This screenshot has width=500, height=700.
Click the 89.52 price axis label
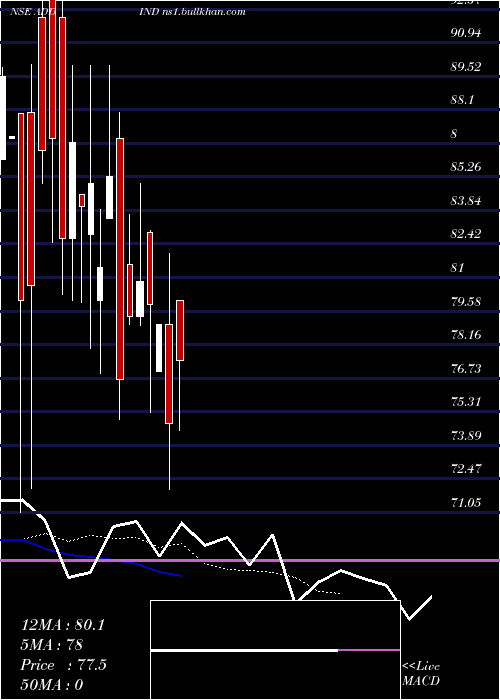point(466,67)
